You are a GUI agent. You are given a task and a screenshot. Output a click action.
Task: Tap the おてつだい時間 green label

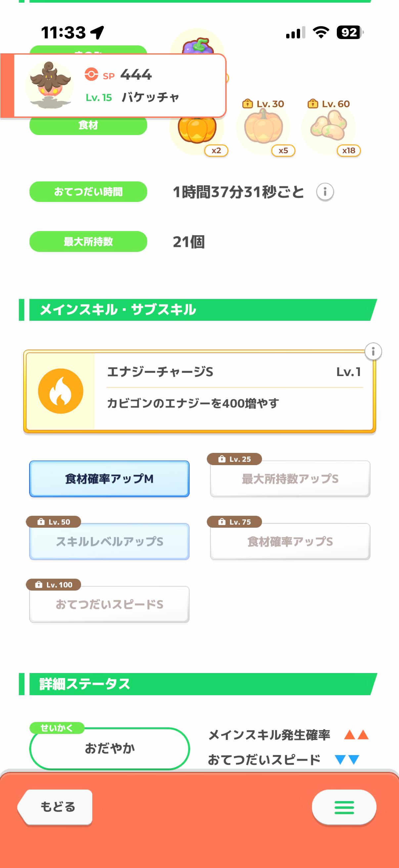(x=88, y=192)
